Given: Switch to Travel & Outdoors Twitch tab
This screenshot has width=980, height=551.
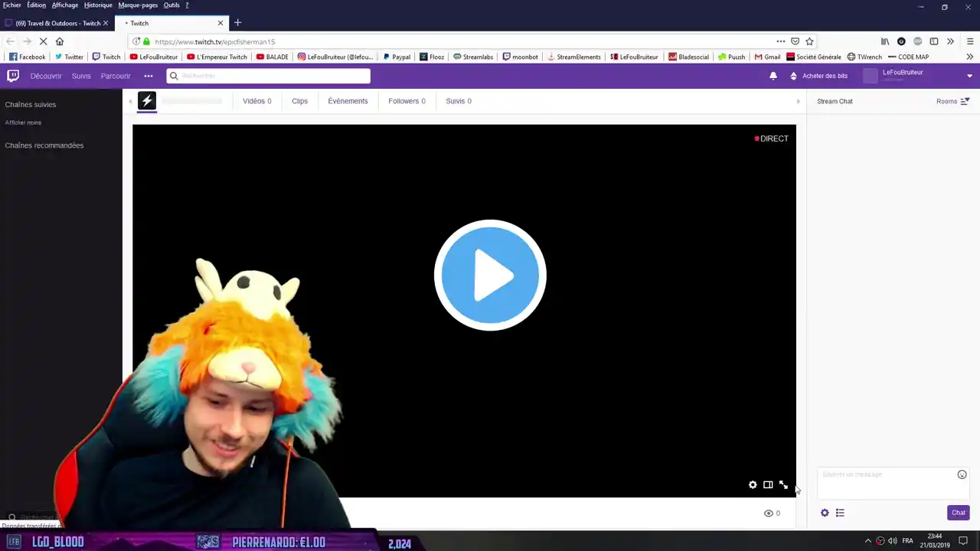Looking at the screenshot, I should click(x=57, y=23).
